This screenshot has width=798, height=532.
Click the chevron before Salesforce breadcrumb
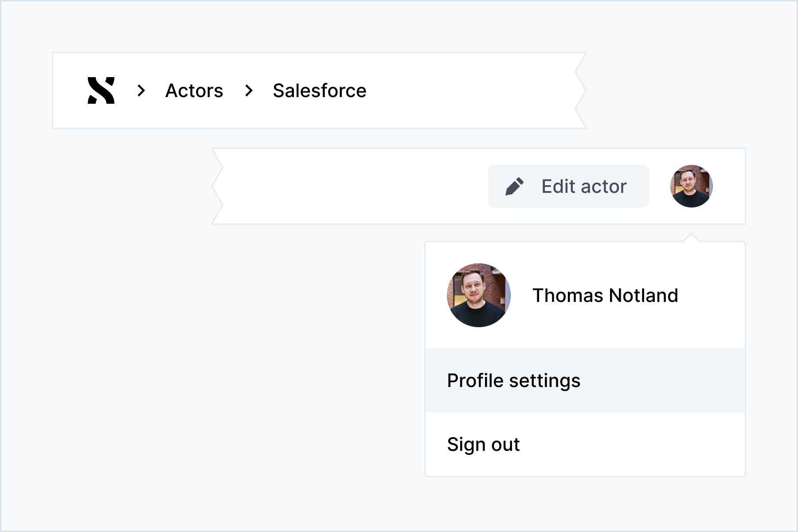point(249,90)
